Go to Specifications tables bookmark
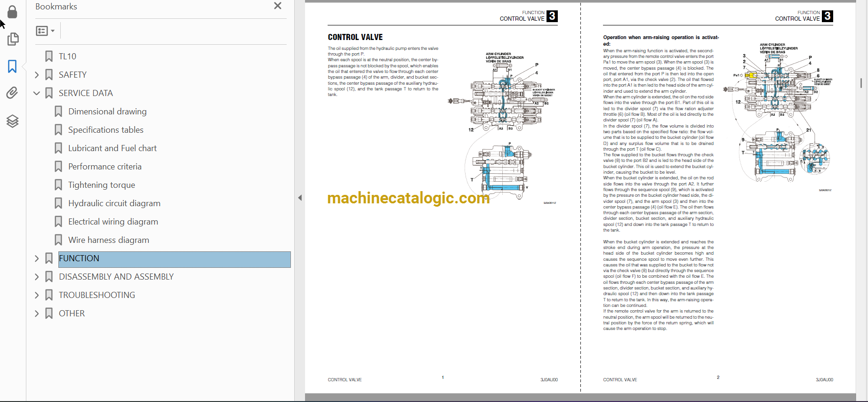 pos(106,130)
